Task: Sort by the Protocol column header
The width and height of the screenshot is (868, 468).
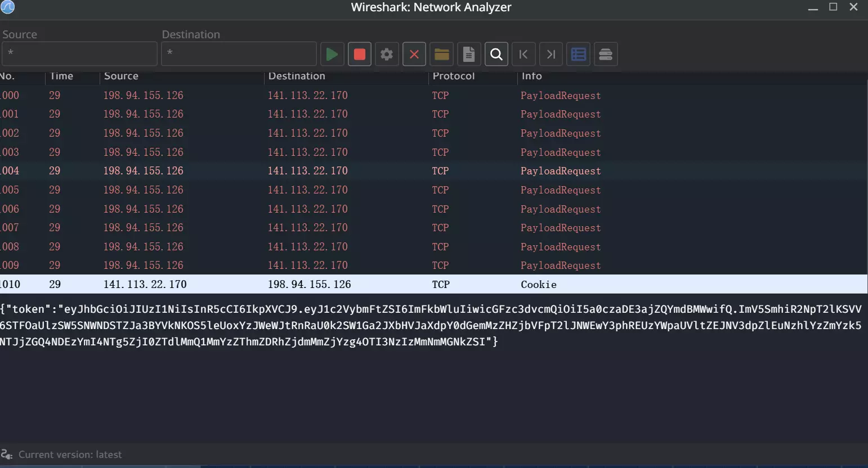Action: pyautogui.click(x=454, y=76)
